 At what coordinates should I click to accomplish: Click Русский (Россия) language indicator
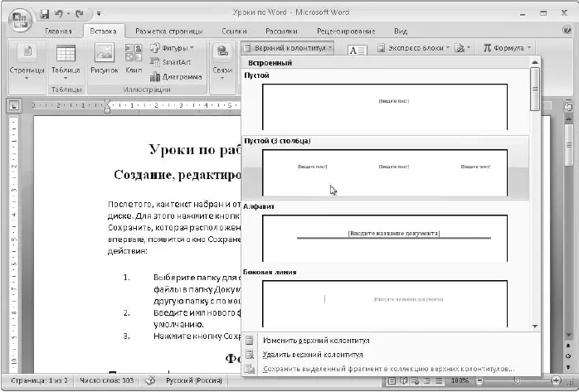[194, 380]
